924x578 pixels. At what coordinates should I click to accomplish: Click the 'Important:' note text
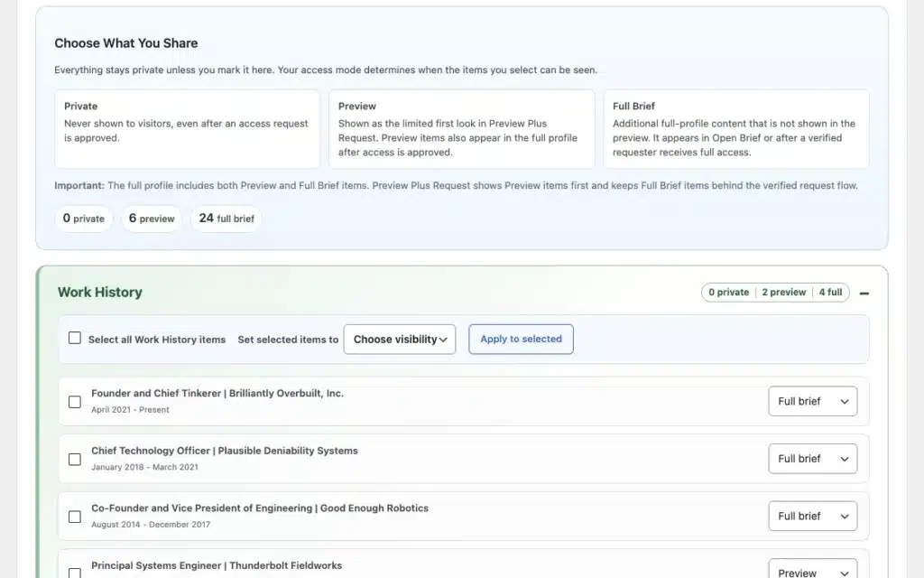click(456, 186)
